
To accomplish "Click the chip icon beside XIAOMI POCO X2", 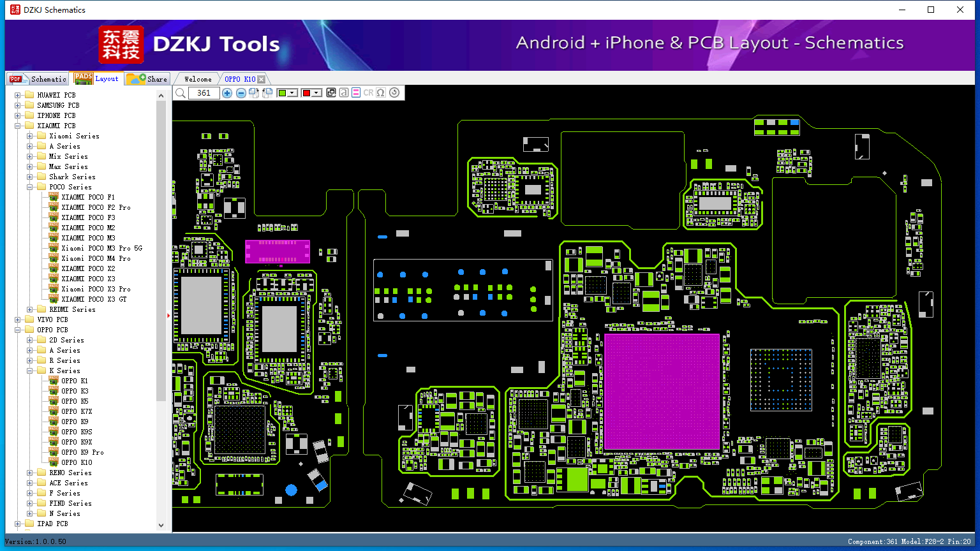I will click(x=54, y=268).
